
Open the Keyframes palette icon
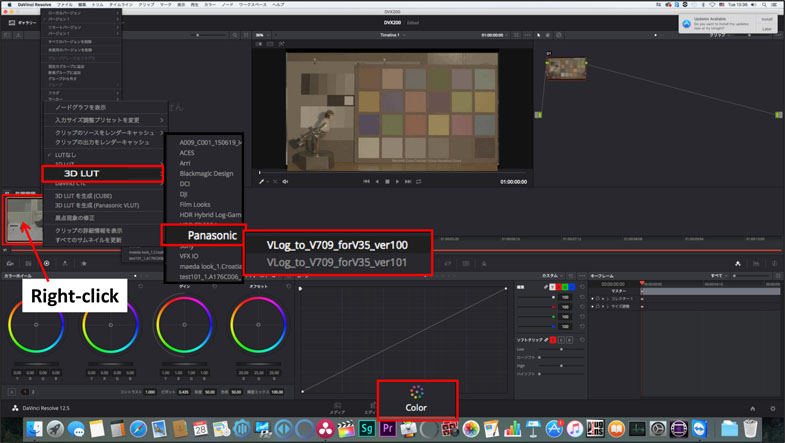tap(738, 263)
